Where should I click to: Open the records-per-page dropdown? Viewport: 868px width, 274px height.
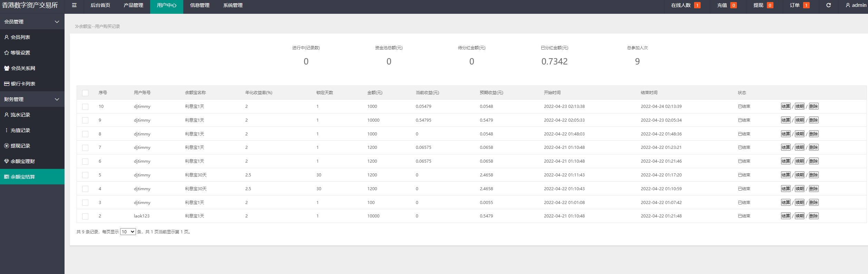(x=128, y=232)
